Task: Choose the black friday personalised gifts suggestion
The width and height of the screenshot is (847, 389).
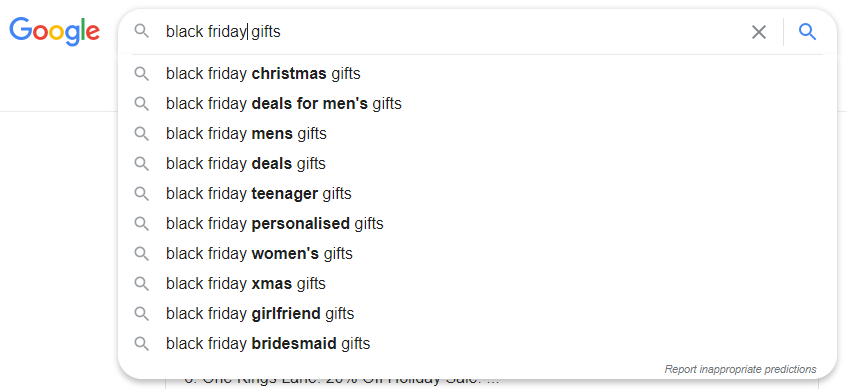Action: 470,223
